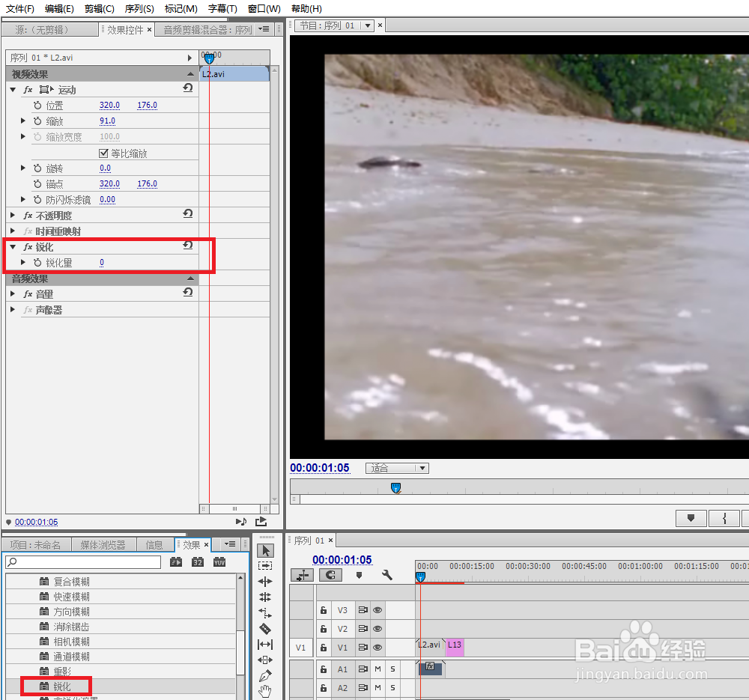Toggle V3 track eye visibility
The height and width of the screenshot is (700, 749).
tap(377, 609)
